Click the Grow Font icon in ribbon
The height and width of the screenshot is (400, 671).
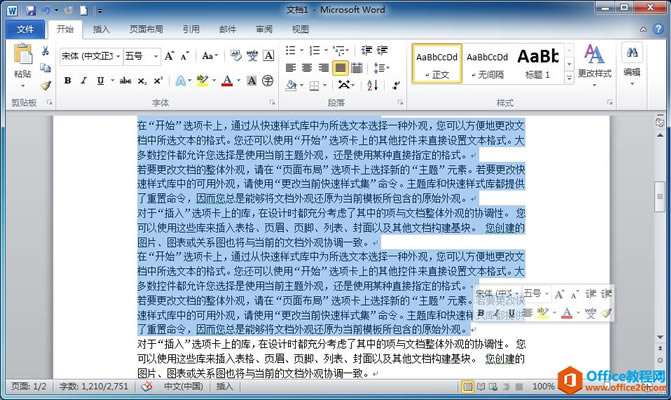point(169,56)
